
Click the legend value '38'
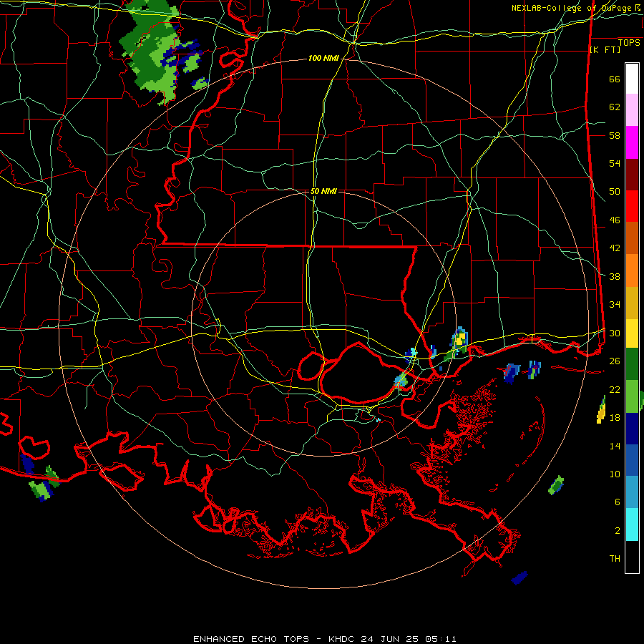615,276
